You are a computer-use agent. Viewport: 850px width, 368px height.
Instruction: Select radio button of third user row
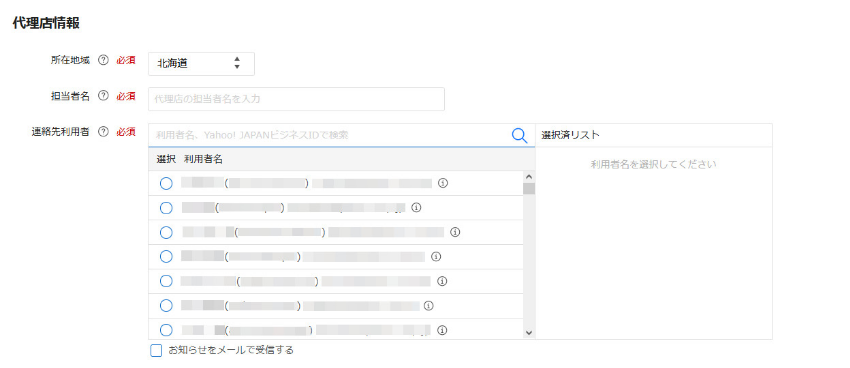[x=166, y=233]
